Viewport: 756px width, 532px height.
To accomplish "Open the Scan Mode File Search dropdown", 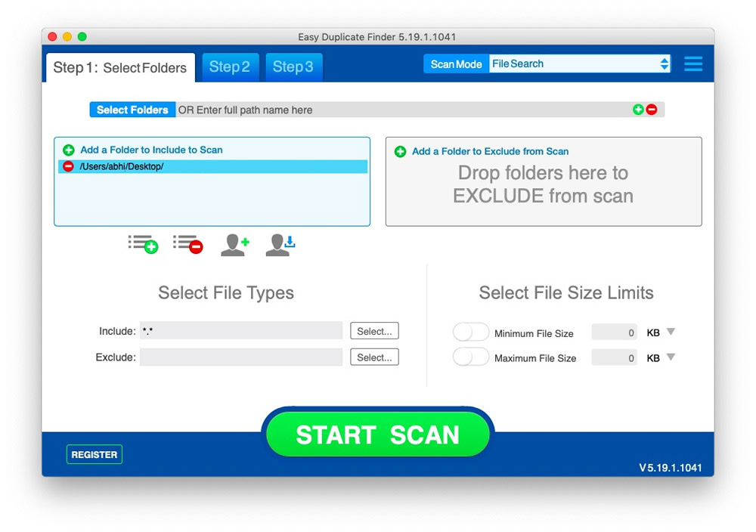I will [x=580, y=63].
